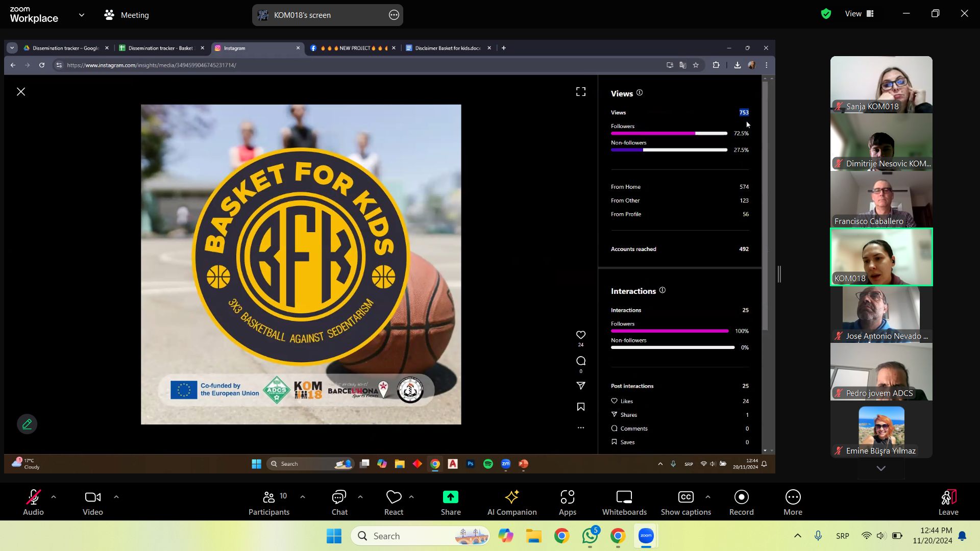Expand chat options arrow

click(x=360, y=496)
